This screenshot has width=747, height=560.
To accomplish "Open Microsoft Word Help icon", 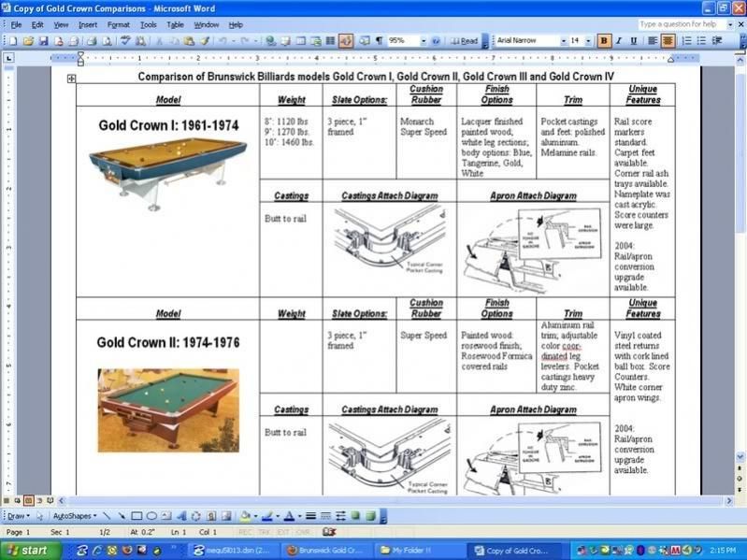I will click(436, 41).
